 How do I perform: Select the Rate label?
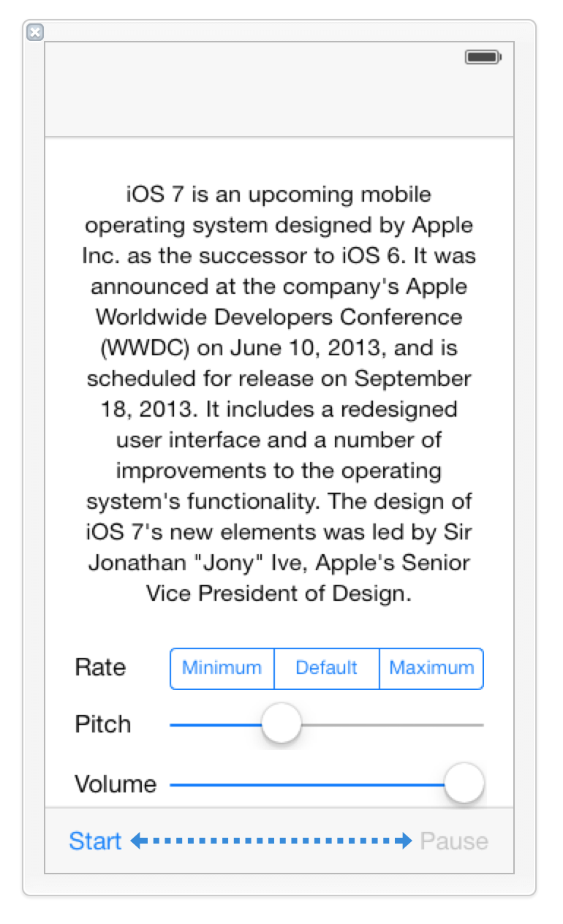[x=100, y=667]
